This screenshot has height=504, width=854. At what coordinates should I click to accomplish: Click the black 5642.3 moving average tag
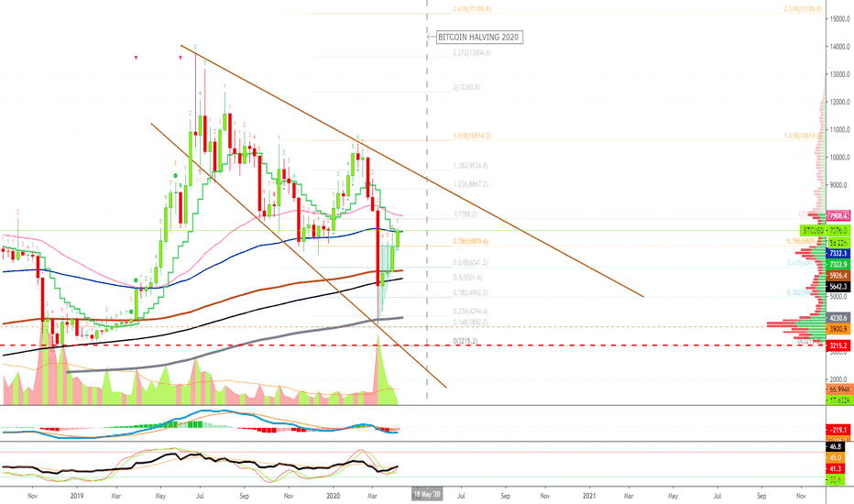tap(838, 287)
